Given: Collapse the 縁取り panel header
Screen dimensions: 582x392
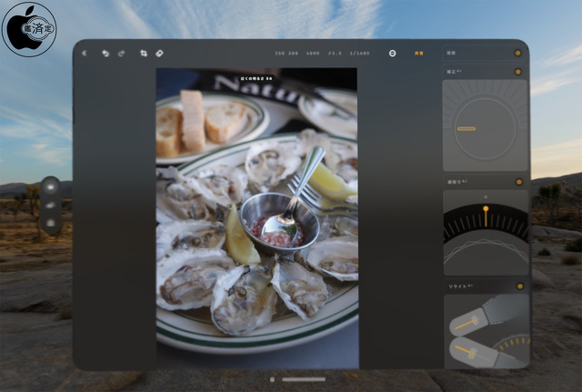Looking at the screenshot, I should [x=486, y=182].
